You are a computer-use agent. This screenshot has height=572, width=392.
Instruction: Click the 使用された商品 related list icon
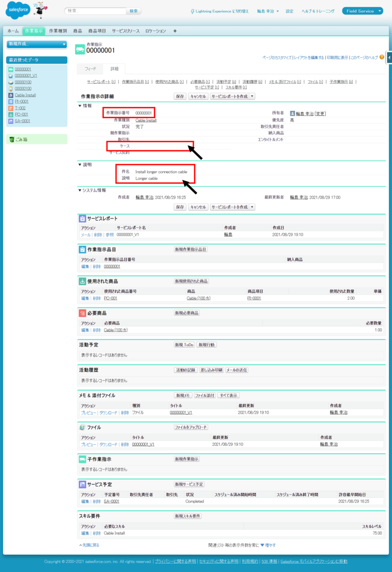click(83, 281)
